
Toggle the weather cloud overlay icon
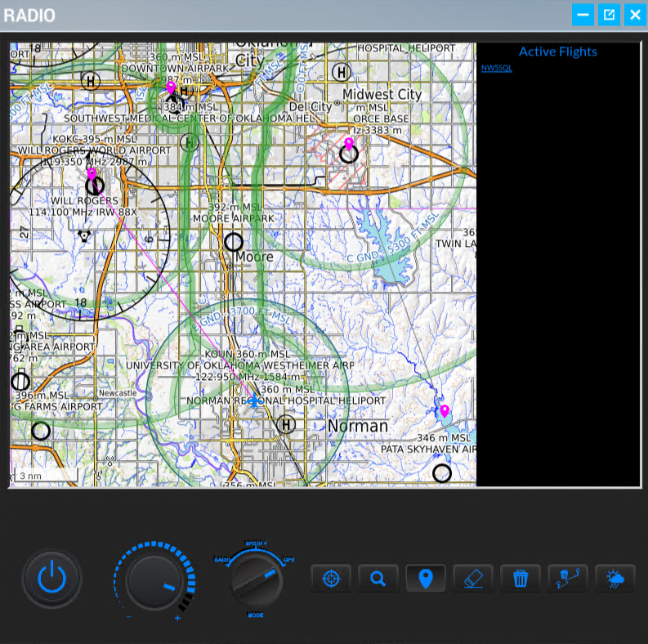coord(614,579)
